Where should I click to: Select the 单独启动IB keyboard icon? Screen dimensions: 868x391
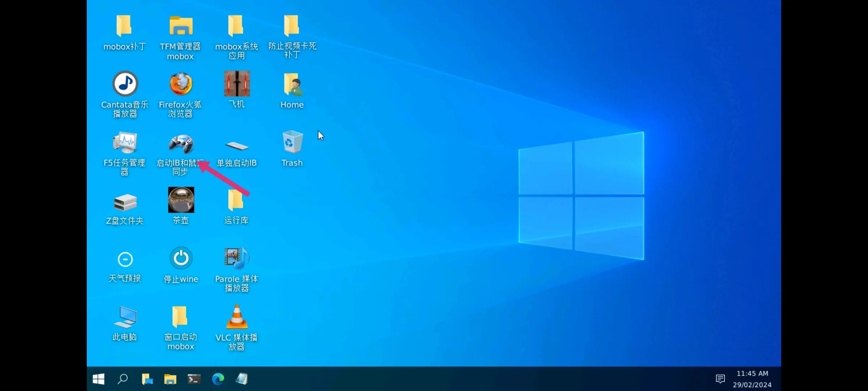237,146
